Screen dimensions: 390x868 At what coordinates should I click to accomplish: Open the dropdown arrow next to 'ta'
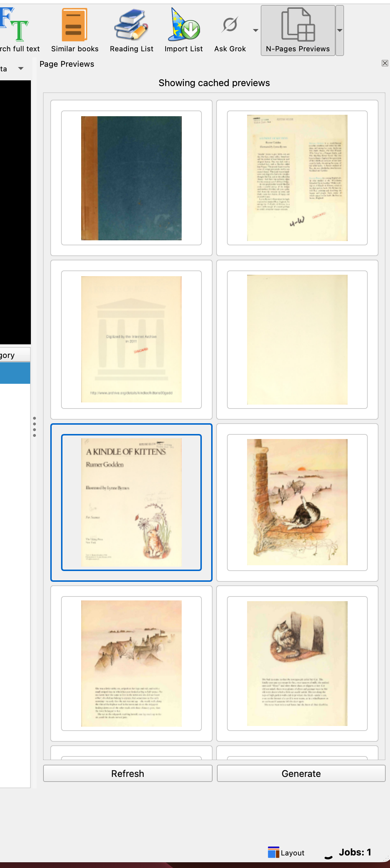click(x=21, y=69)
